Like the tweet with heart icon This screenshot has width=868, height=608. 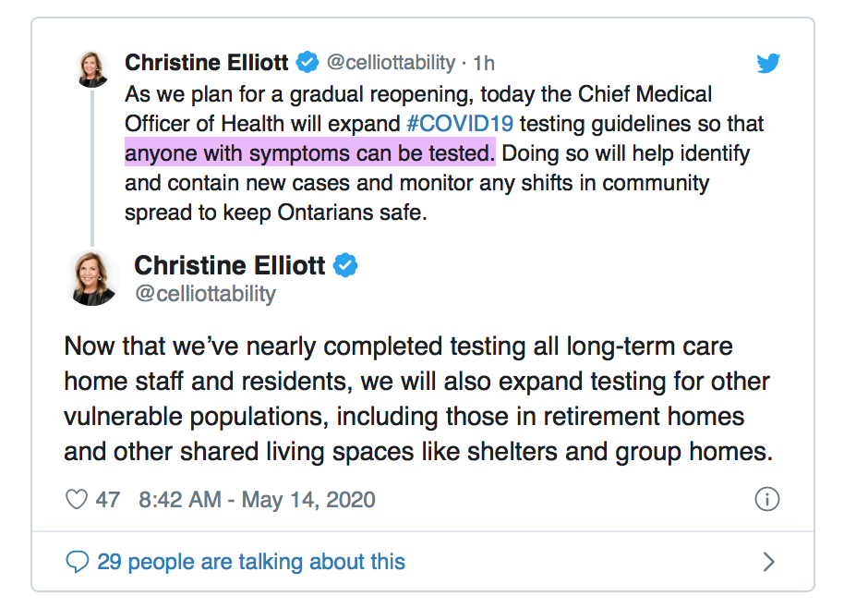77,500
